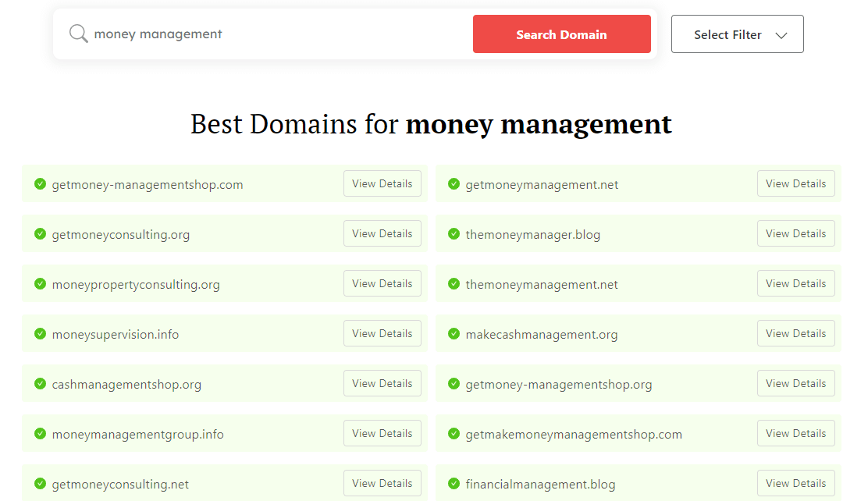View Details for getmoney-managementshop.org
The height and width of the screenshot is (501, 868).
tap(796, 383)
